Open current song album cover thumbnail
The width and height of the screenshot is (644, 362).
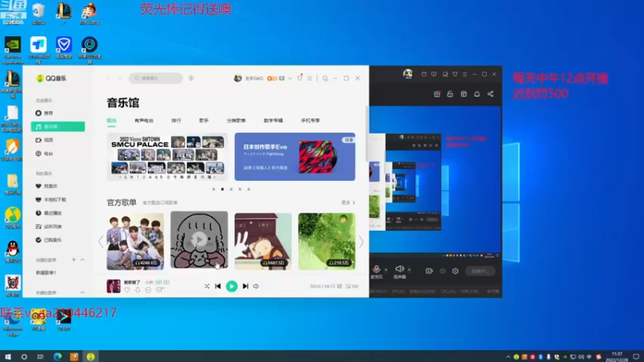click(x=114, y=286)
